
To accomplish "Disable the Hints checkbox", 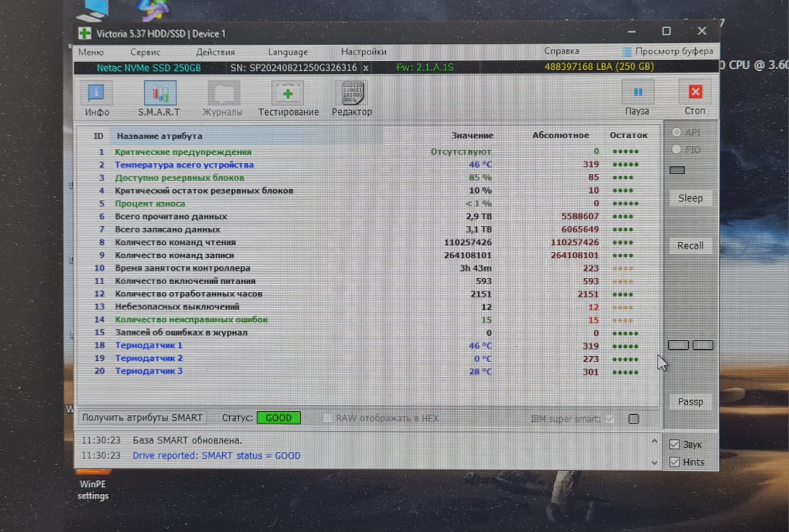I will click(x=675, y=462).
